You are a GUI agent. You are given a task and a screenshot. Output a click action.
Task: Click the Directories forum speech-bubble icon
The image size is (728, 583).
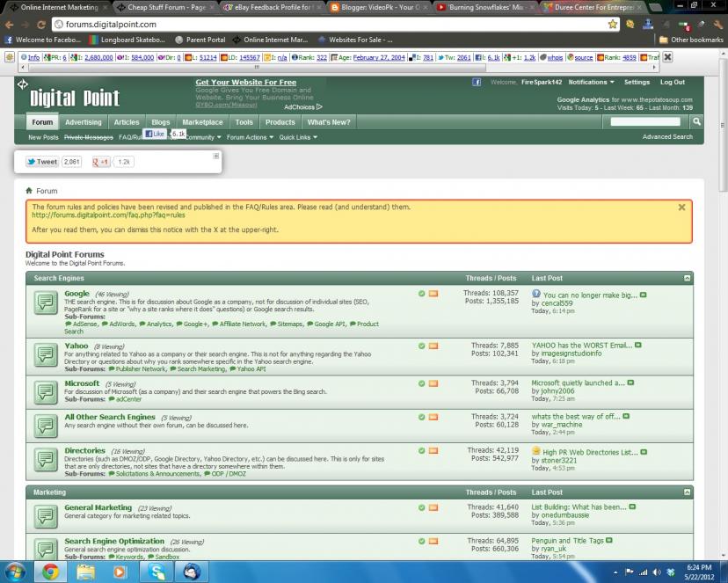pyautogui.click(x=46, y=460)
